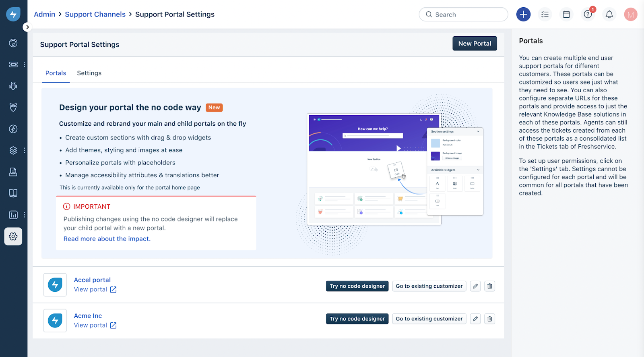Open the Tickets icon in sidebar

click(x=13, y=64)
